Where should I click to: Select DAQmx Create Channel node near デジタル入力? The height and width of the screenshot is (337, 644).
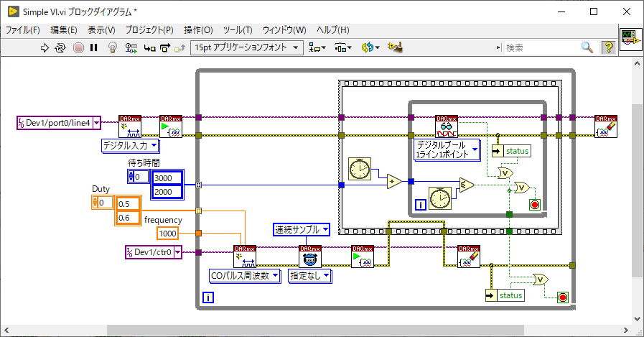[130, 126]
